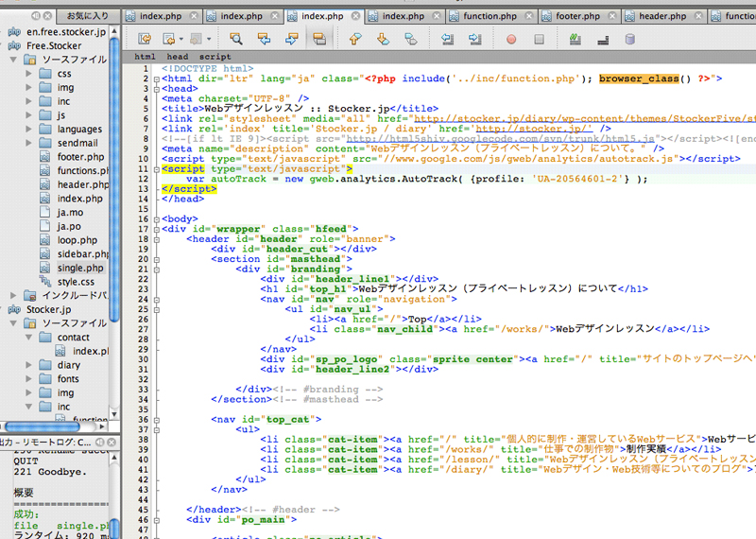Open the Forward history dropdown arrow
756x539 pixels.
point(209,39)
